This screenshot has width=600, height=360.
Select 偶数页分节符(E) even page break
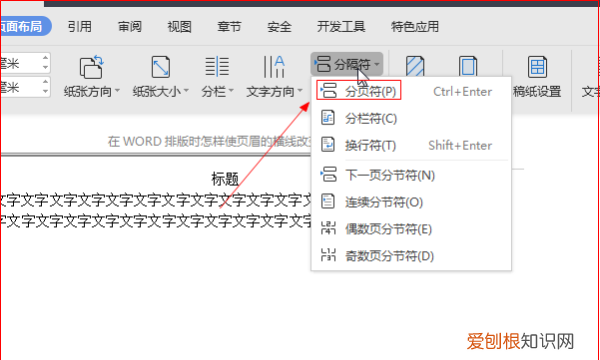coord(411,229)
